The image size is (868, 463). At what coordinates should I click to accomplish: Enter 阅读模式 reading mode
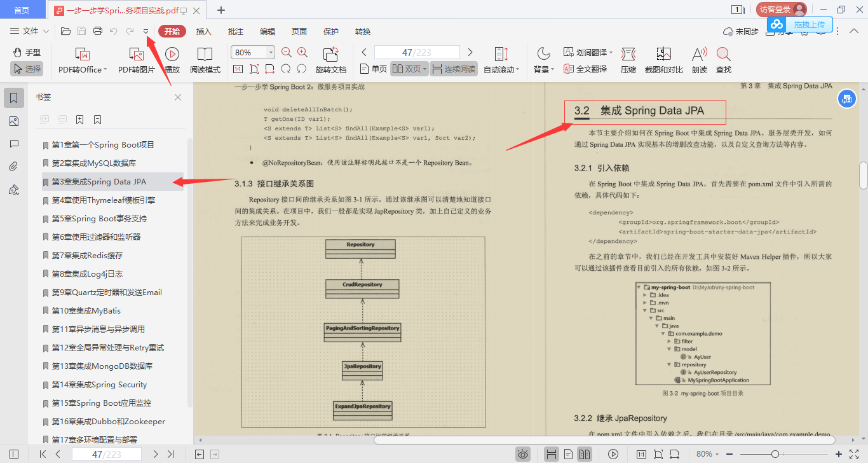[x=205, y=61]
